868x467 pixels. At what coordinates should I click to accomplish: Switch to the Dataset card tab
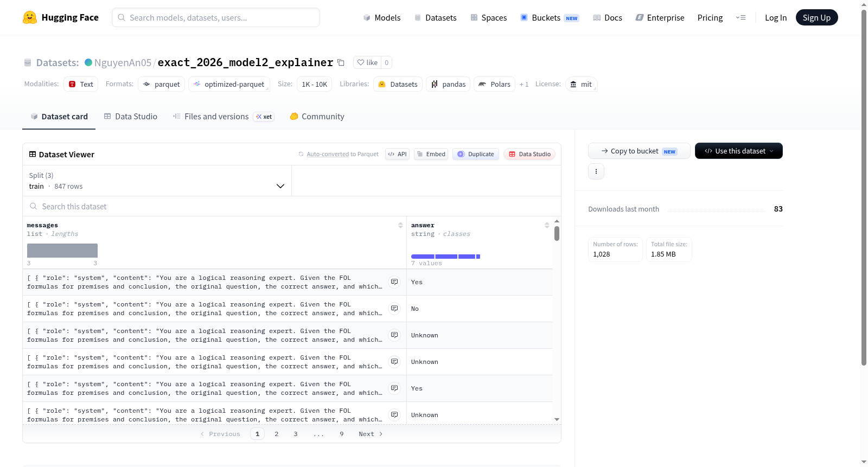pos(59,116)
